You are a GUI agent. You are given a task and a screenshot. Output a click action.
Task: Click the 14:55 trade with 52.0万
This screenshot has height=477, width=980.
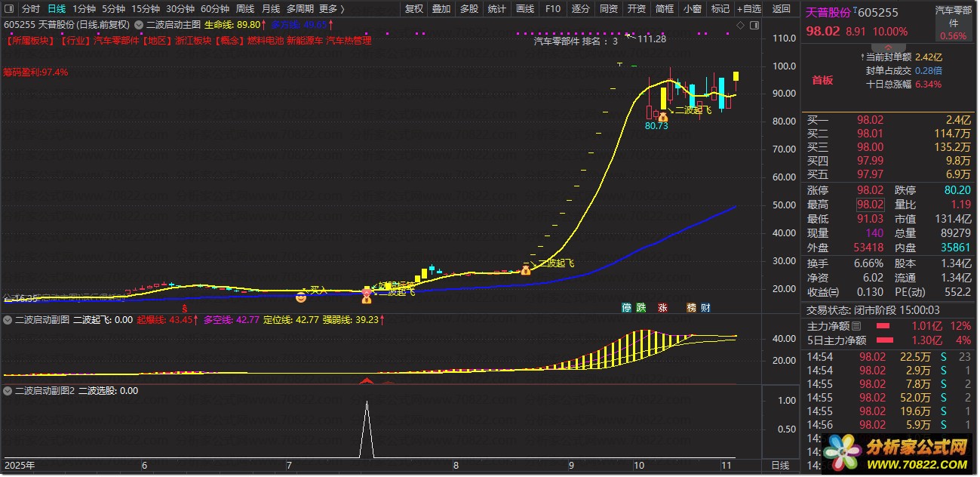point(890,397)
